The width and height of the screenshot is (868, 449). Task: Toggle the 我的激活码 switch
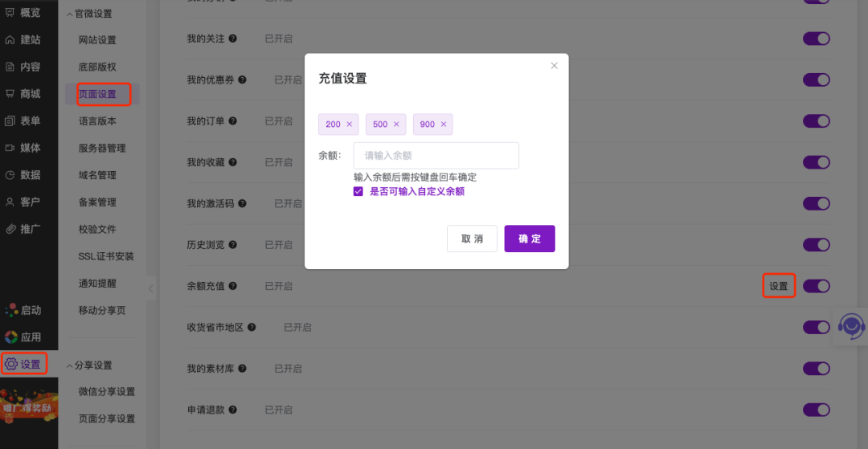[817, 203]
